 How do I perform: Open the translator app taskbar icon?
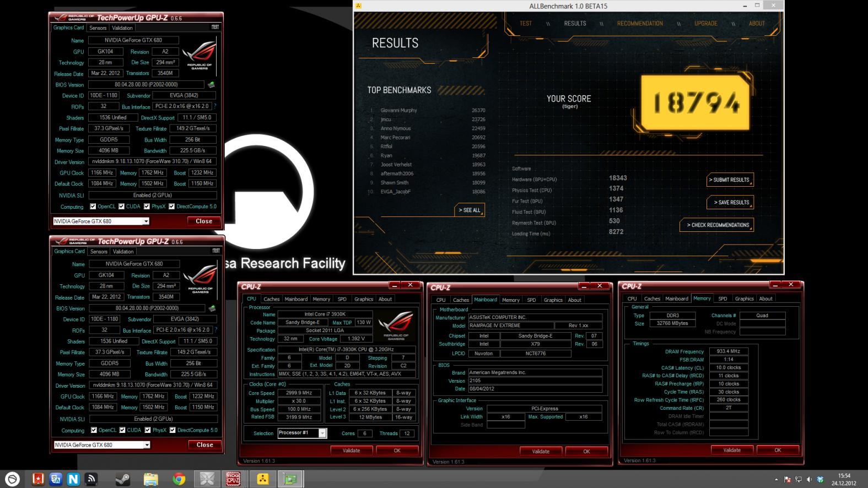[x=56, y=479]
